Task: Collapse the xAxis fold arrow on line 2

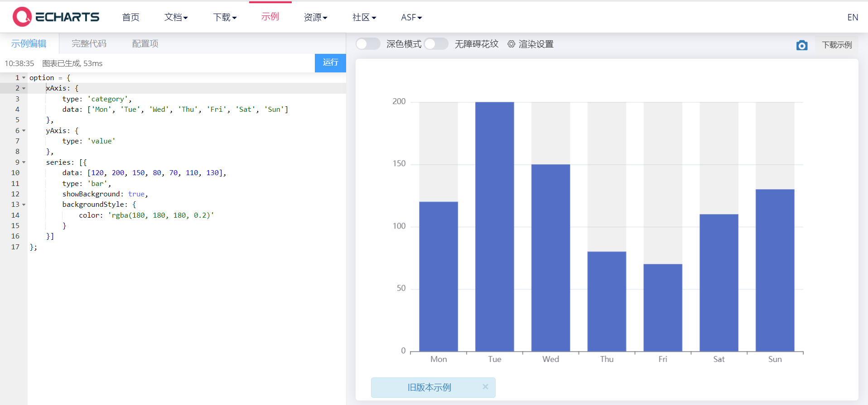Action: [x=24, y=88]
